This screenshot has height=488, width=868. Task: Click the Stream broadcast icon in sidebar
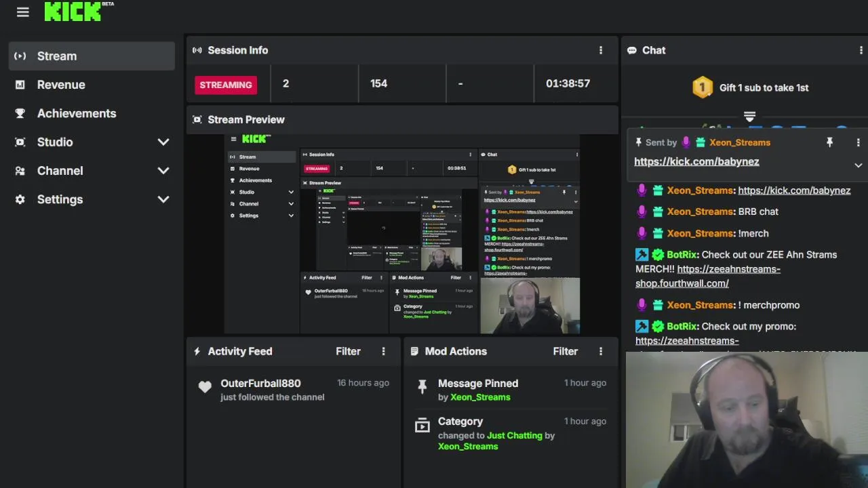point(20,56)
